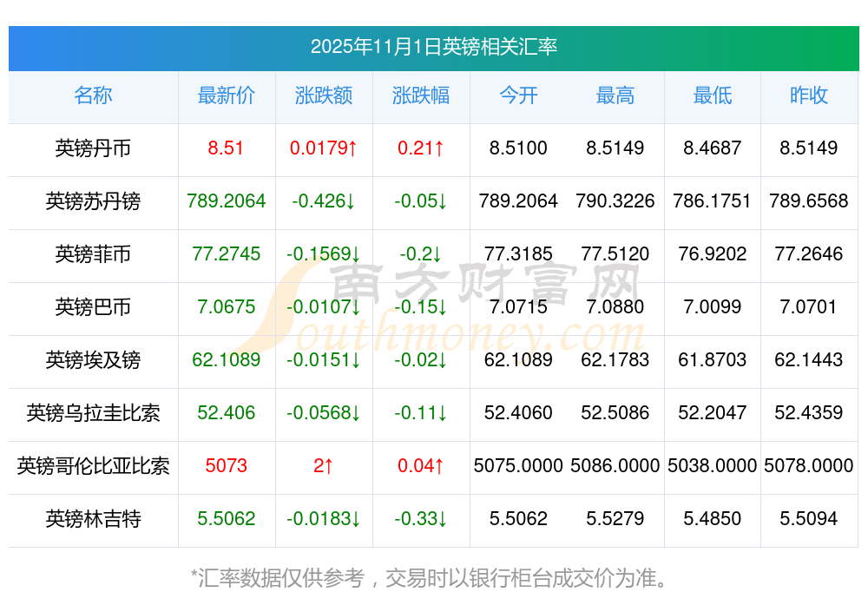The width and height of the screenshot is (868, 605).
Task: Select the 最新价 column header
Action: coord(226,96)
